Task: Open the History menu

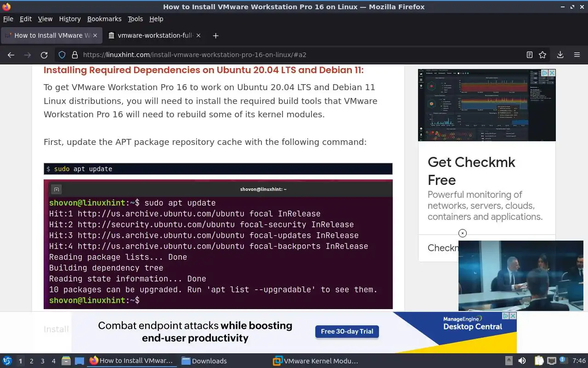Action: [70, 19]
